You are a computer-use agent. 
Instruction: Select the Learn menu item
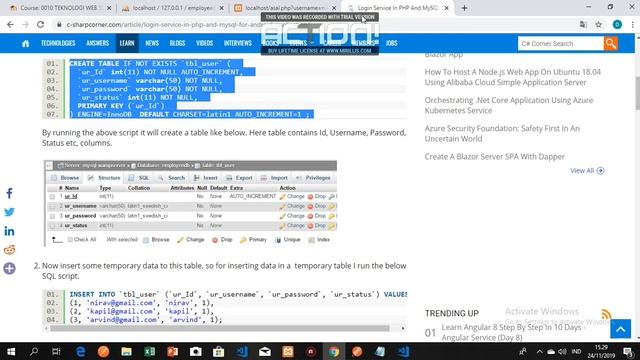click(x=127, y=43)
